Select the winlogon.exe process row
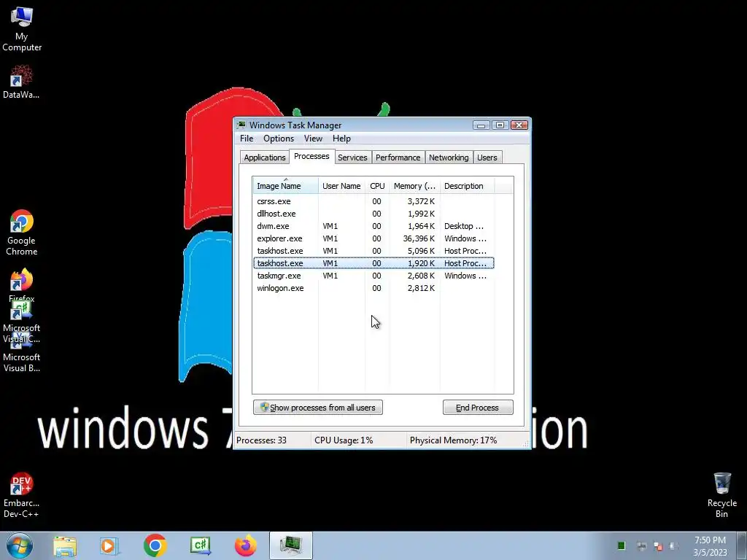 373,288
